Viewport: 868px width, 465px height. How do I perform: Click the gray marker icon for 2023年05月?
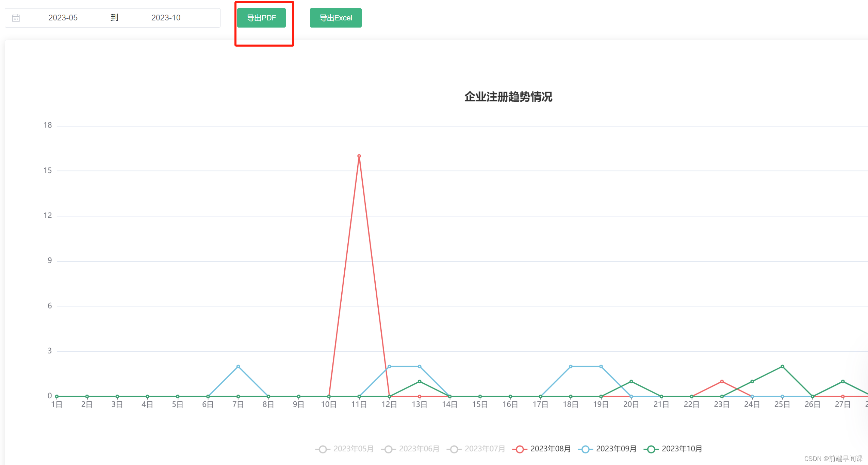point(322,449)
